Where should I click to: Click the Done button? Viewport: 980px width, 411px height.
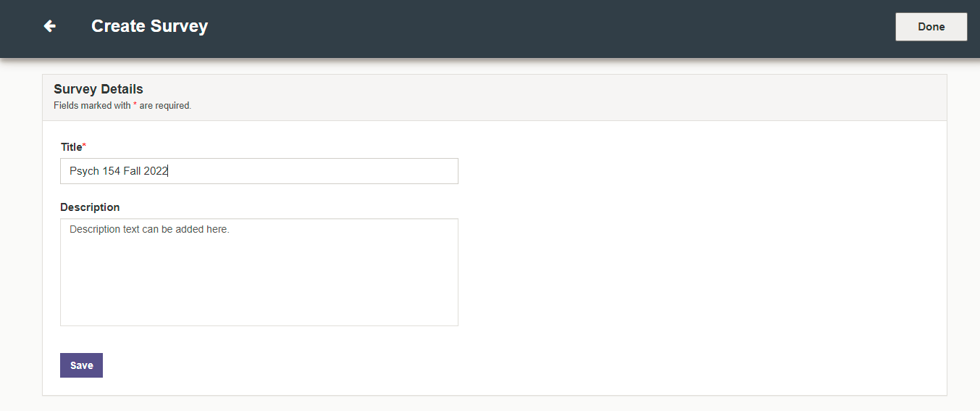(x=931, y=27)
